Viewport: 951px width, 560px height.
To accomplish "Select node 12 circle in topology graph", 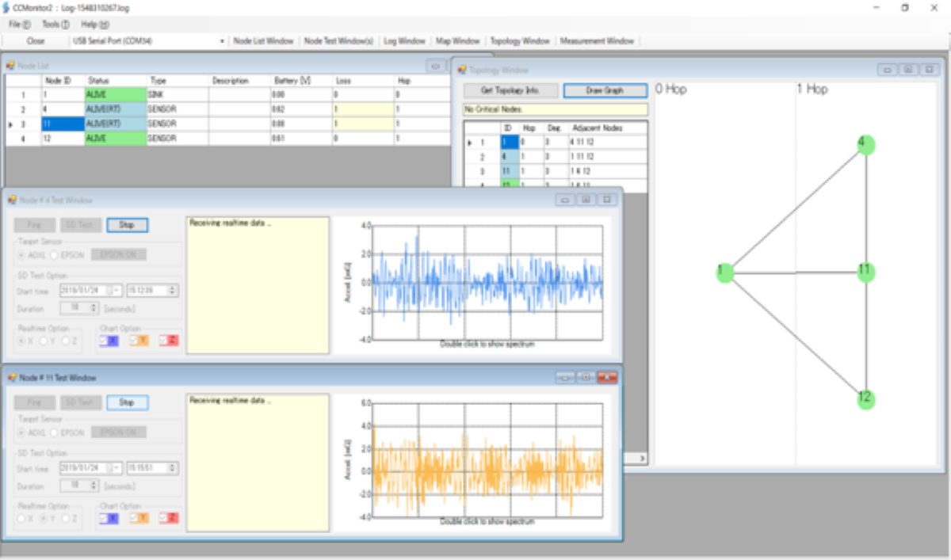I will 865,399.
